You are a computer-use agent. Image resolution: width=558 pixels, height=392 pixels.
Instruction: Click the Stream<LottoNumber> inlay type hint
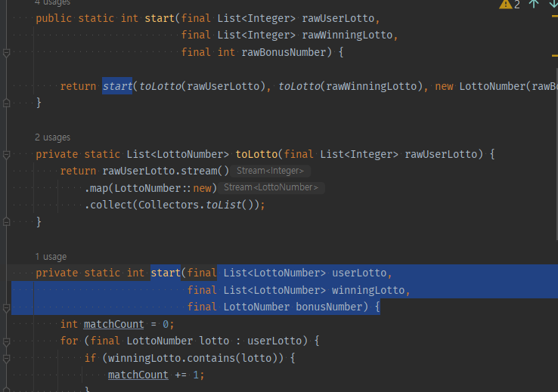click(271, 187)
